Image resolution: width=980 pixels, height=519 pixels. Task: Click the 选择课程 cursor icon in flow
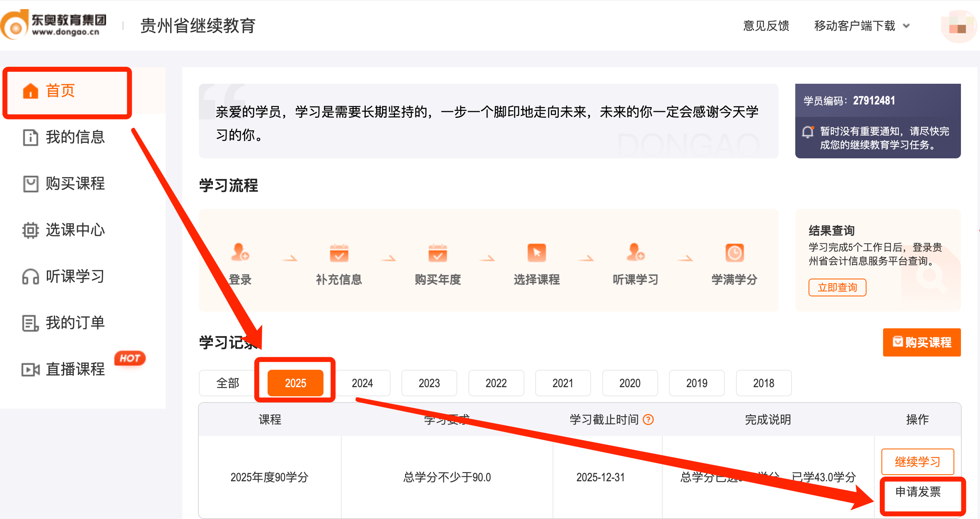[x=537, y=254]
